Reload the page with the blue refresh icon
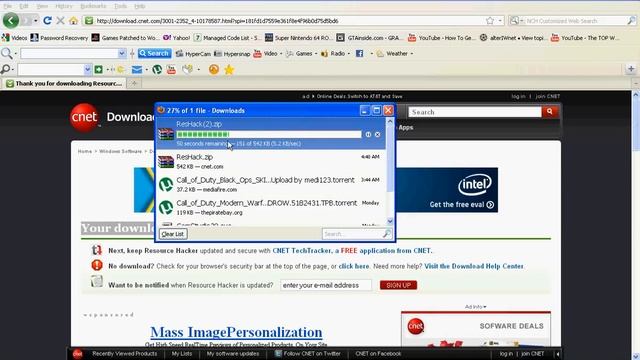Screen dimensions: 640x360 47,20
